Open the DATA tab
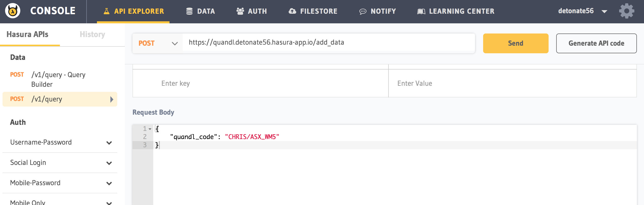This screenshot has height=205, width=644. (x=200, y=11)
